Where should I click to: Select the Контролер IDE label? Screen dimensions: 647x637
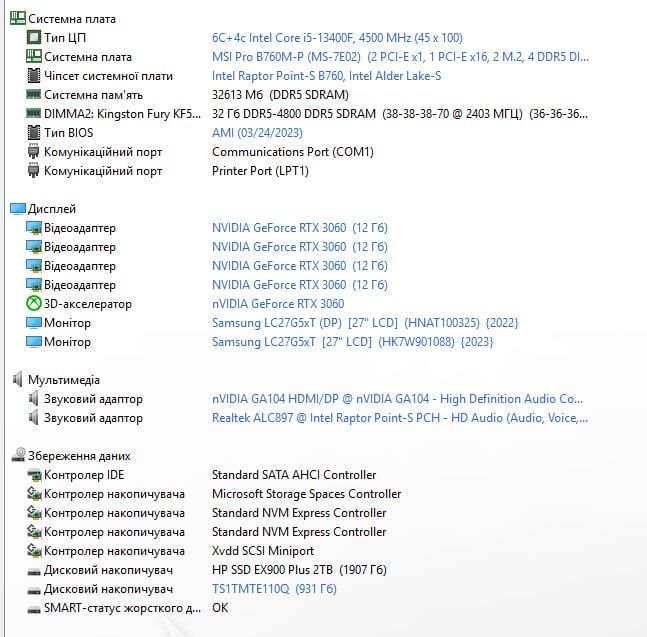tap(84, 474)
